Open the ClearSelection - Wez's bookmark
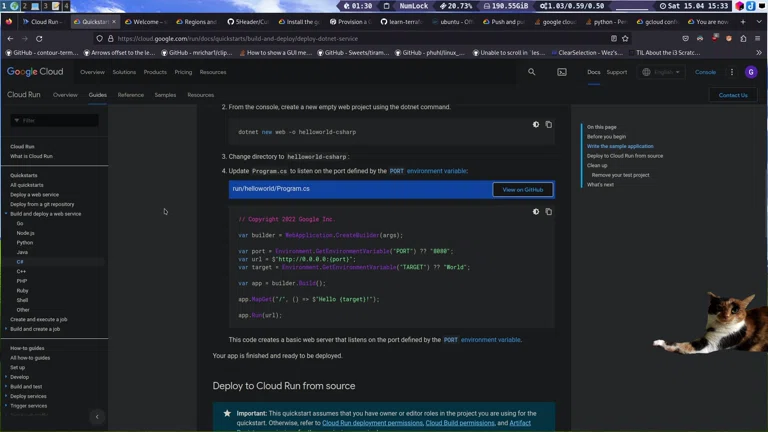This screenshot has width=768, height=432. tap(587, 52)
